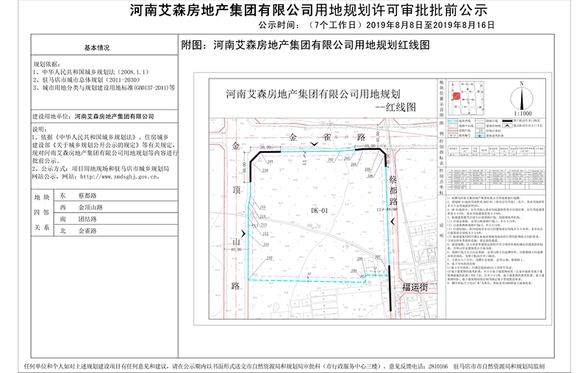Click 蔡都路 in the neighbors table
Screen dimensions: 588x373
[87, 195]
